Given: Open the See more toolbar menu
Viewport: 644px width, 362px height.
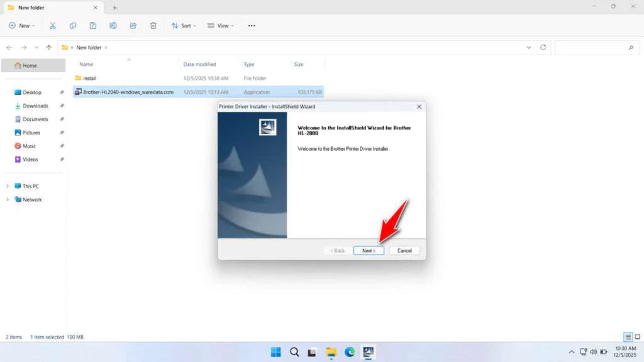Looking at the screenshot, I should point(251,25).
